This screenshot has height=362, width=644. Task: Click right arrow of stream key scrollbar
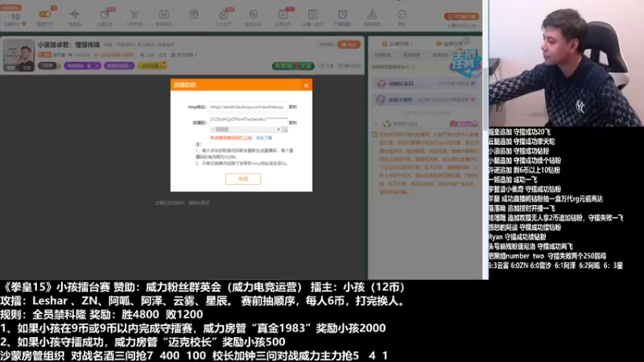tap(279, 130)
